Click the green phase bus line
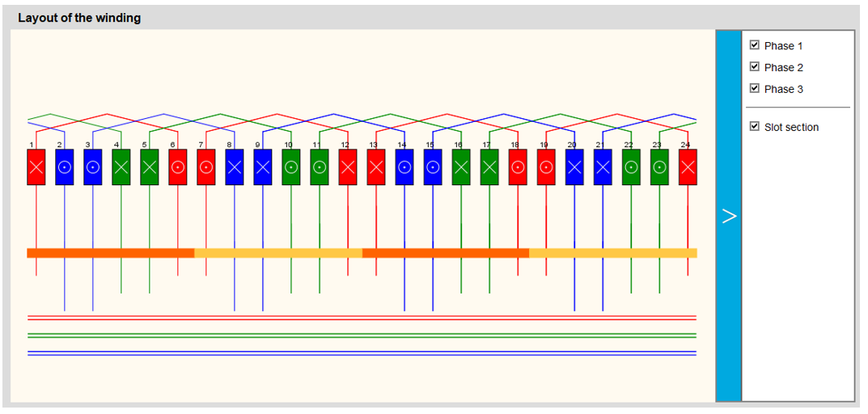Viewport: 868px width, 414px height. tap(362, 335)
